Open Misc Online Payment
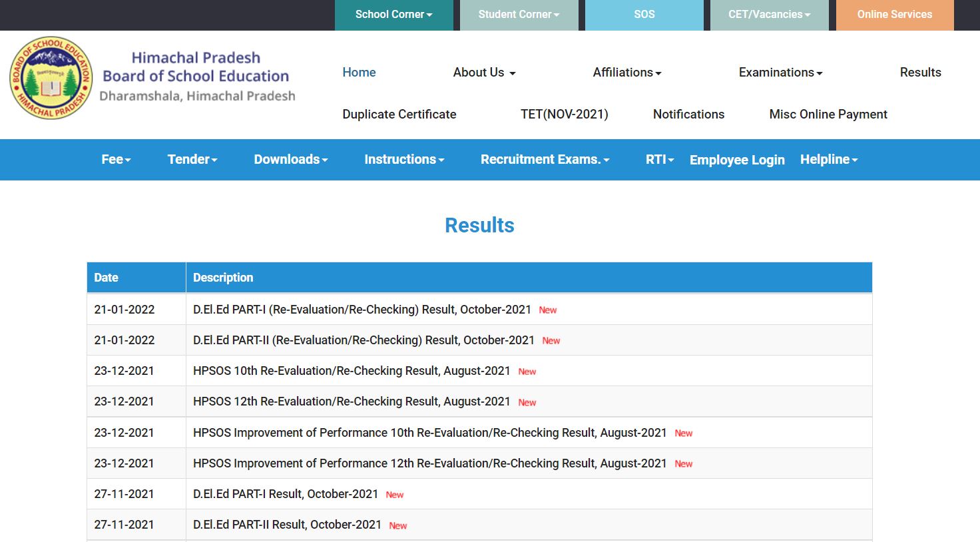Viewport: 980px width, 542px height. click(x=828, y=115)
